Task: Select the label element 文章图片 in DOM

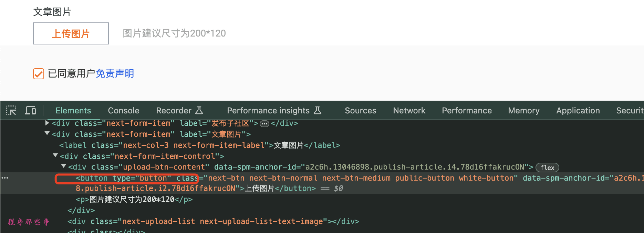Action: point(200,145)
